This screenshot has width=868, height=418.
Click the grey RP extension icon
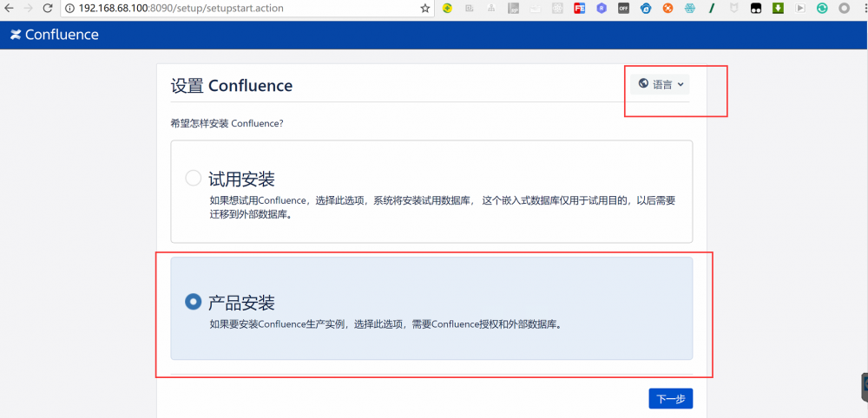[x=514, y=9]
